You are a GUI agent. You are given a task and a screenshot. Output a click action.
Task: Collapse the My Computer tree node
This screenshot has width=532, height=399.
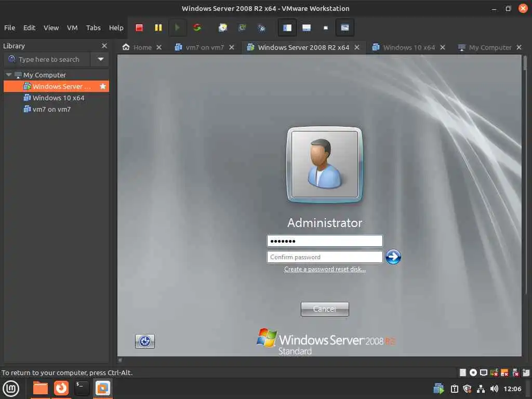[9, 75]
